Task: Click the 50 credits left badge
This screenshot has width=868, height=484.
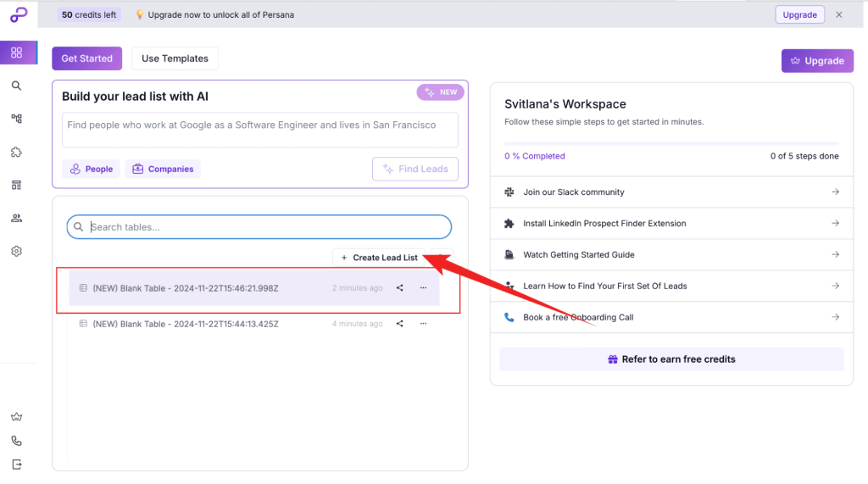Action: pos(89,15)
